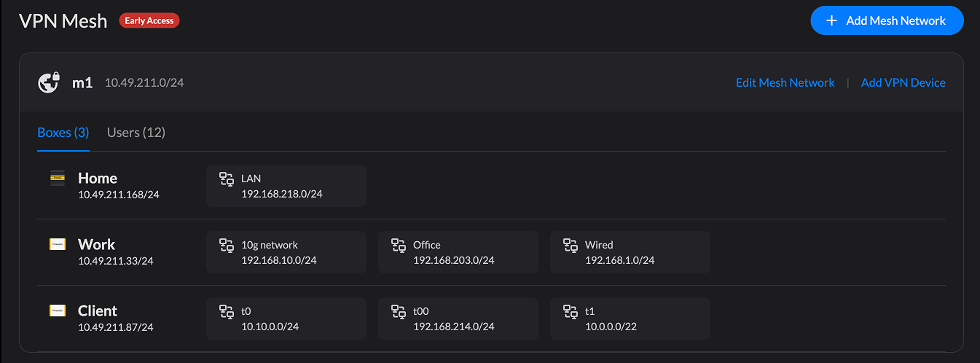Click the Add Mesh Network button
The height and width of the screenshot is (363, 980).
pos(887,20)
